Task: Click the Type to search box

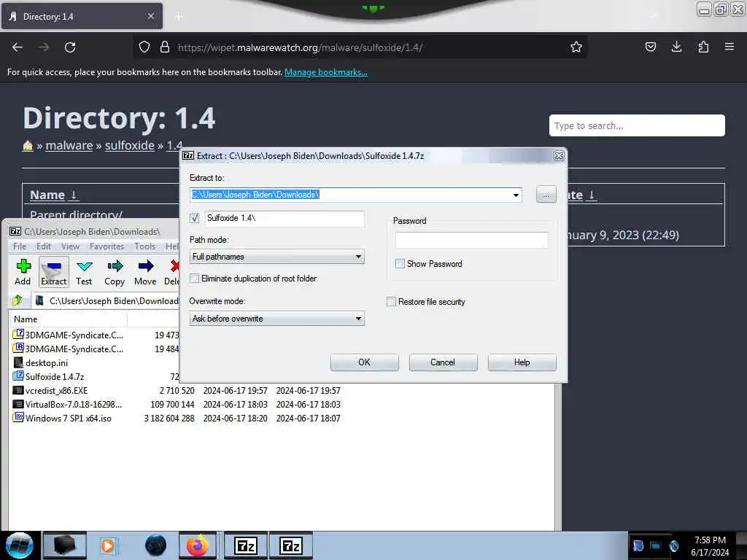Action: [637, 125]
